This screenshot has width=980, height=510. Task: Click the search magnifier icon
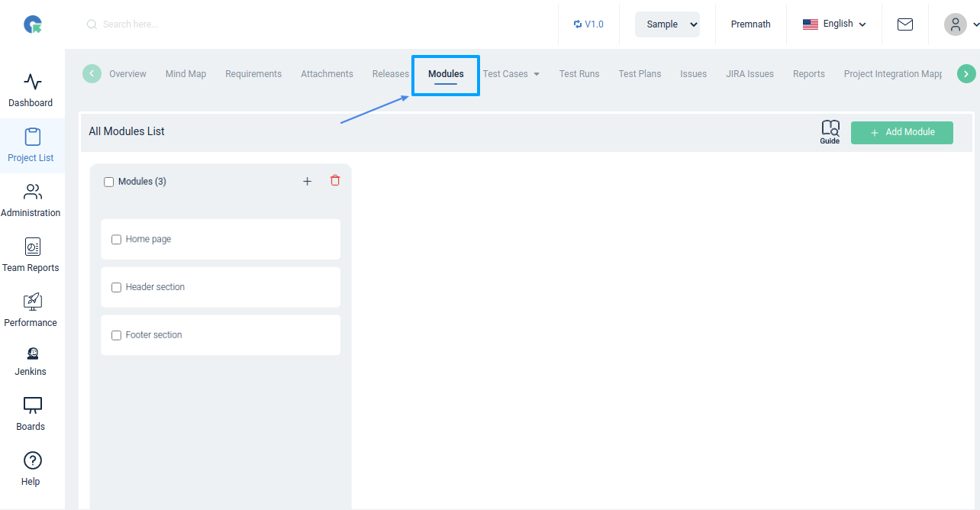click(92, 24)
